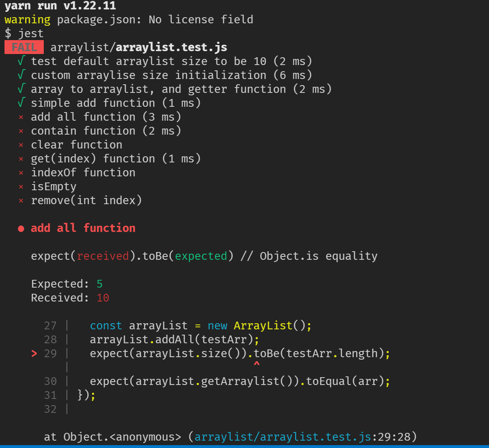Click the red FAIL badge

click(24, 47)
